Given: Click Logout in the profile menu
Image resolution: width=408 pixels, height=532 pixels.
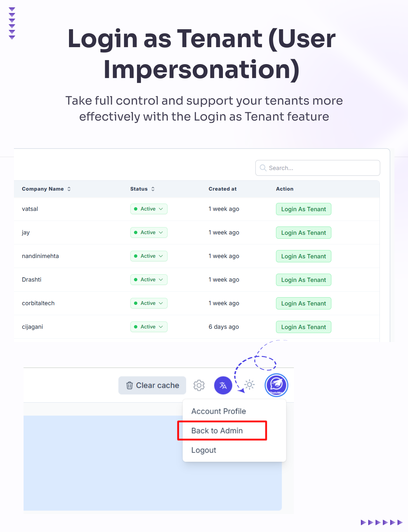Looking at the screenshot, I should pyautogui.click(x=204, y=450).
